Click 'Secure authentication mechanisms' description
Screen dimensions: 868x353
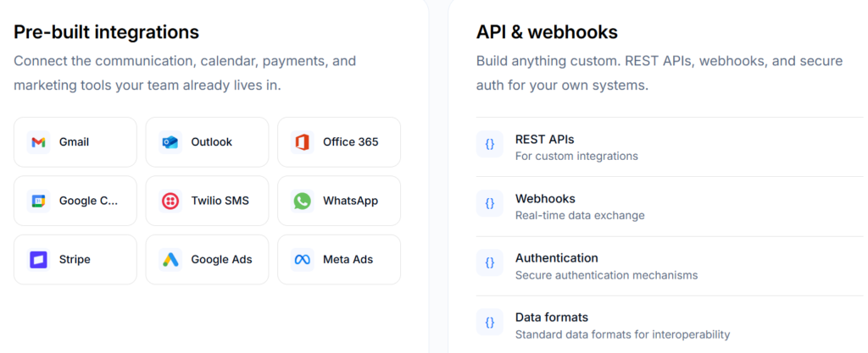(x=606, y=274)
